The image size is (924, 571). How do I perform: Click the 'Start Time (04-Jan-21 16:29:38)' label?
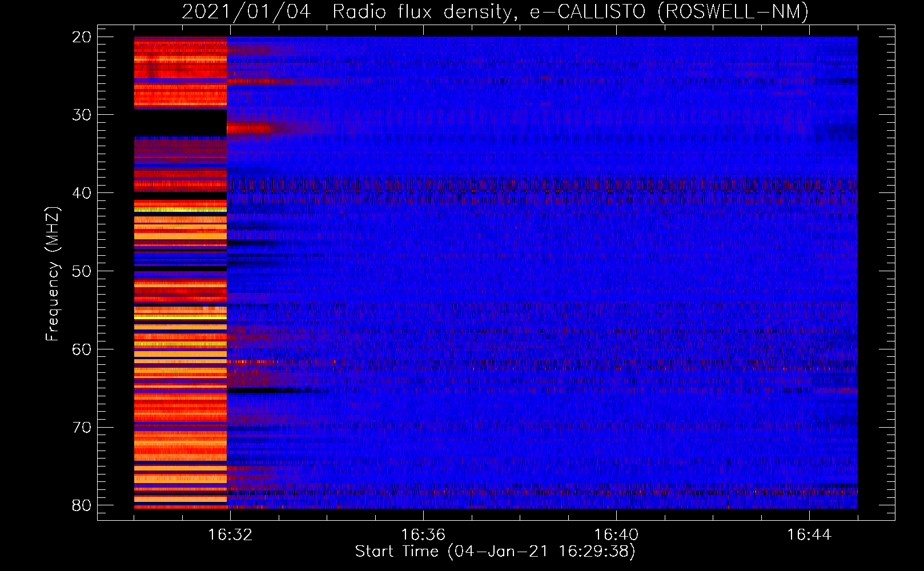click(495, 552)
